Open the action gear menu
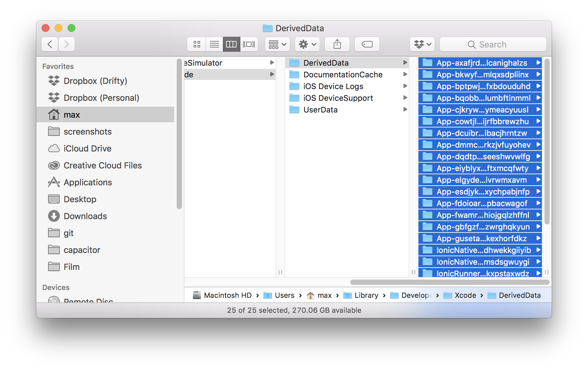Image resolution: width=588 pixels, height=370 pixels. point(307,44)
